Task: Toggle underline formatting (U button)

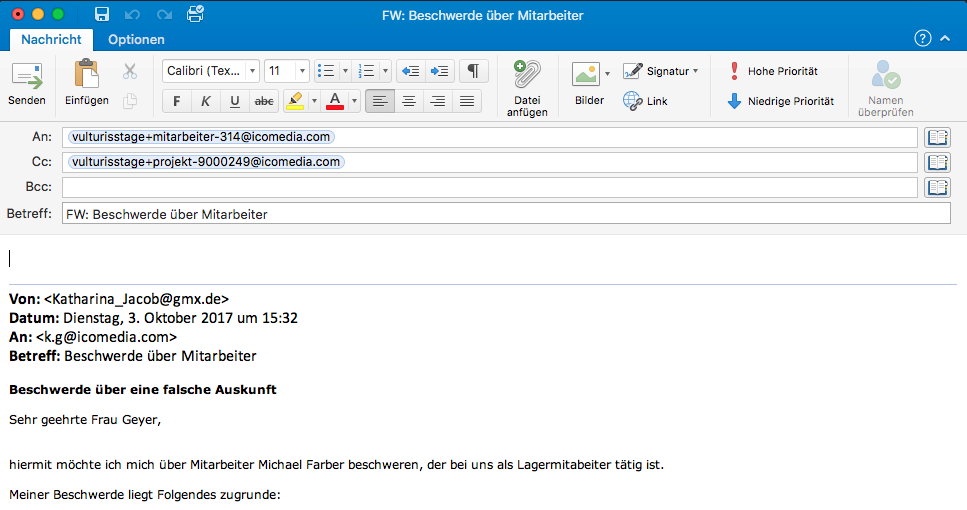Action: tap(235, 101)
